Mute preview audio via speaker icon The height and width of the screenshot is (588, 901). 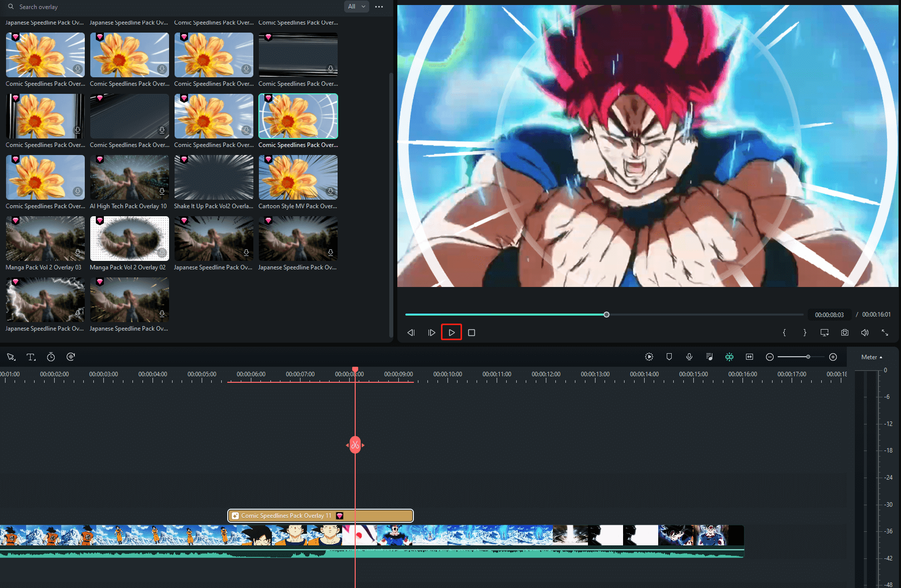pos(864,332)
